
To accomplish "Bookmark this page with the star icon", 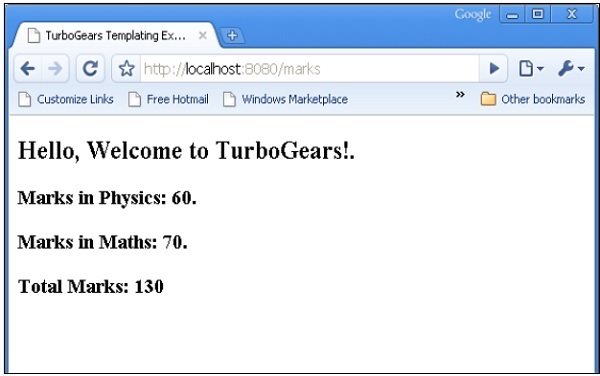I will click(127, 69).
